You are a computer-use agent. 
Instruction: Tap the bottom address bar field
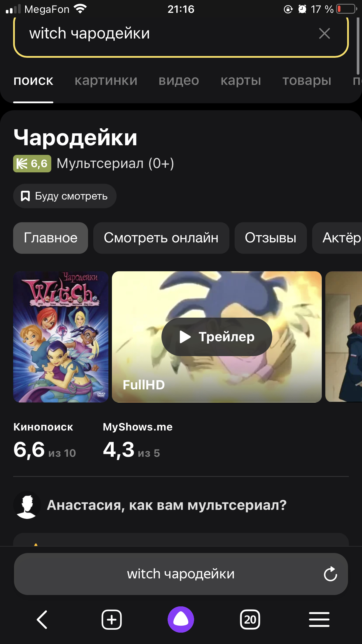click(x=181, y=574)
